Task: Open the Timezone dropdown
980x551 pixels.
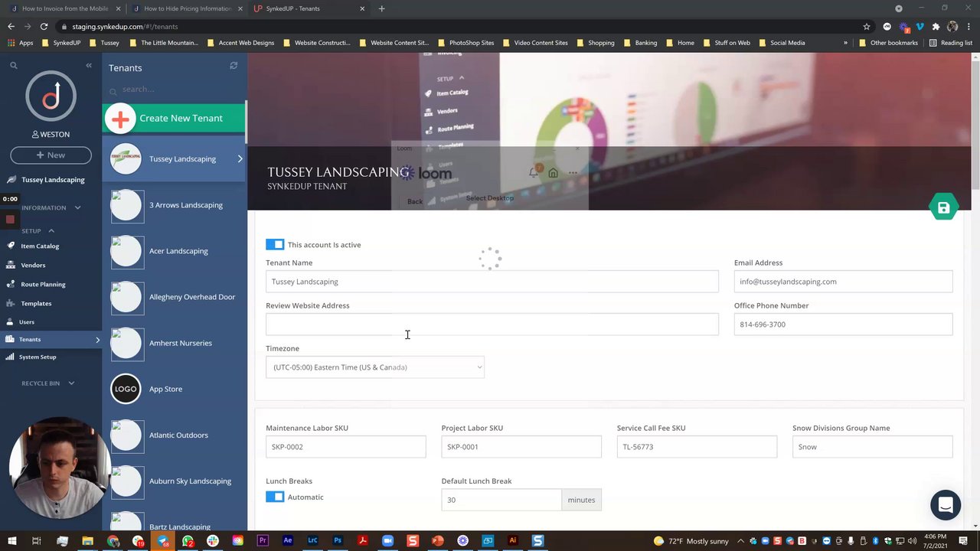Action: [x=374, y=367]
